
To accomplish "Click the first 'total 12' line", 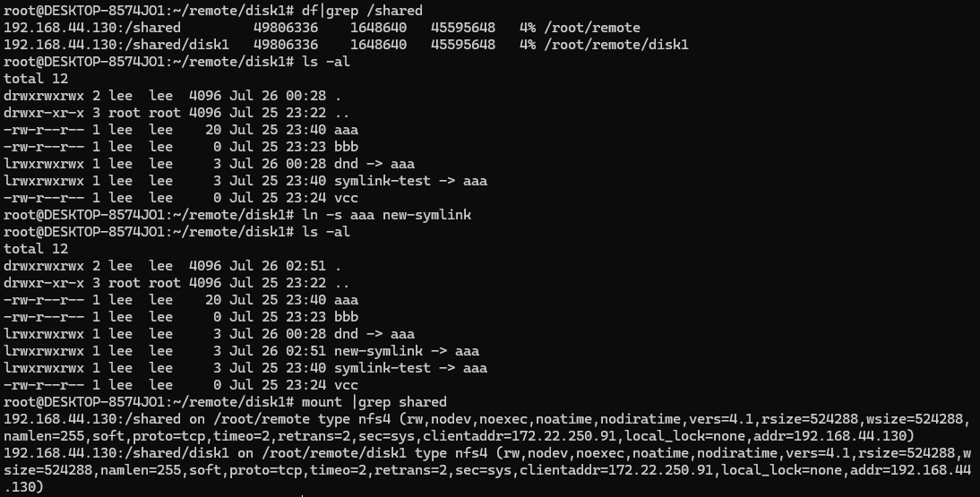I will [36, 79].
